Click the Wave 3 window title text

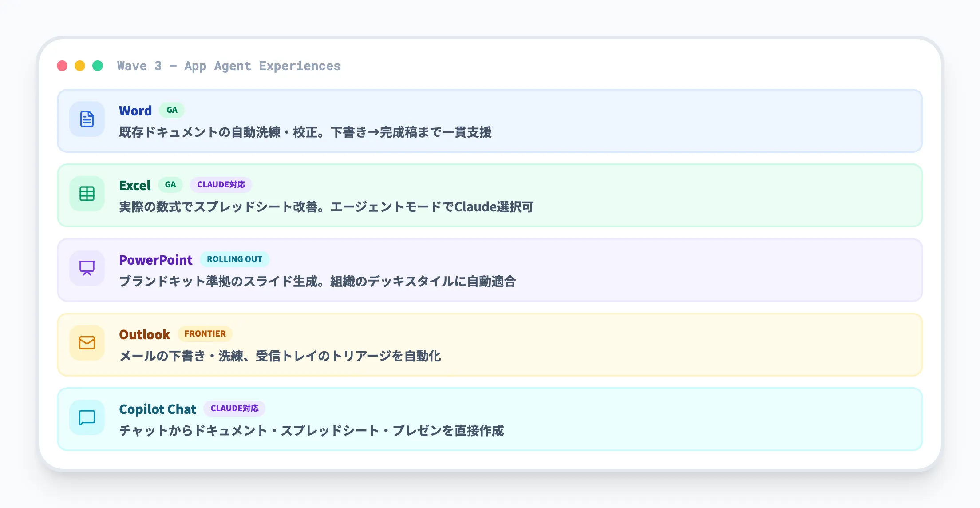coord(229,65)
